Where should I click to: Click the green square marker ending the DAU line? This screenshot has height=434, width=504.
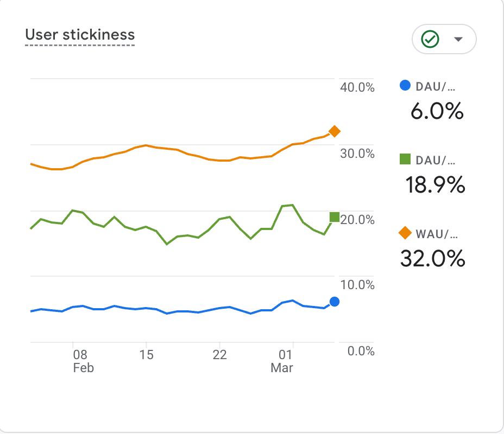point(333,217)
